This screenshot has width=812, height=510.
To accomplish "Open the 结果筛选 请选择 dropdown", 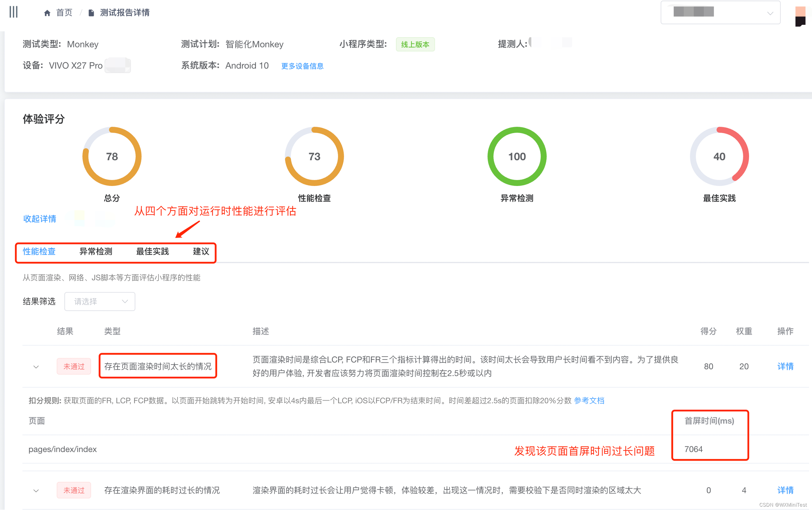I will coord(100,301).
